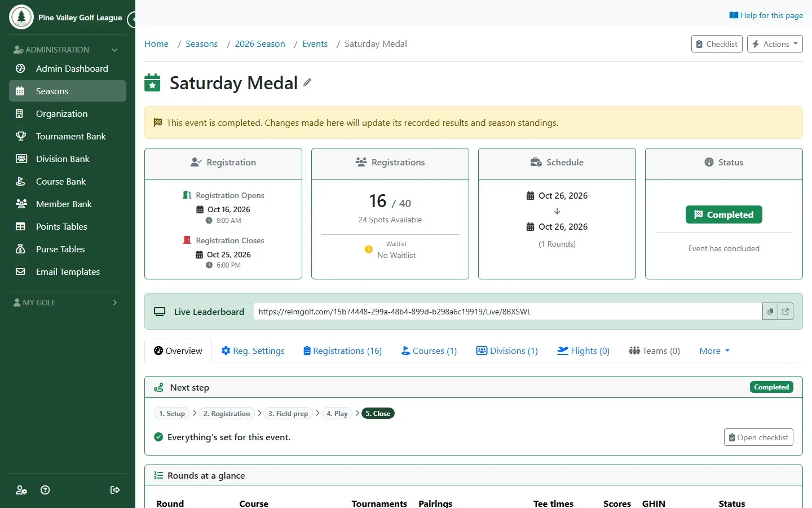Open live leaderboard in new window
The image size is (812, 508).
(x=785, y=312)
